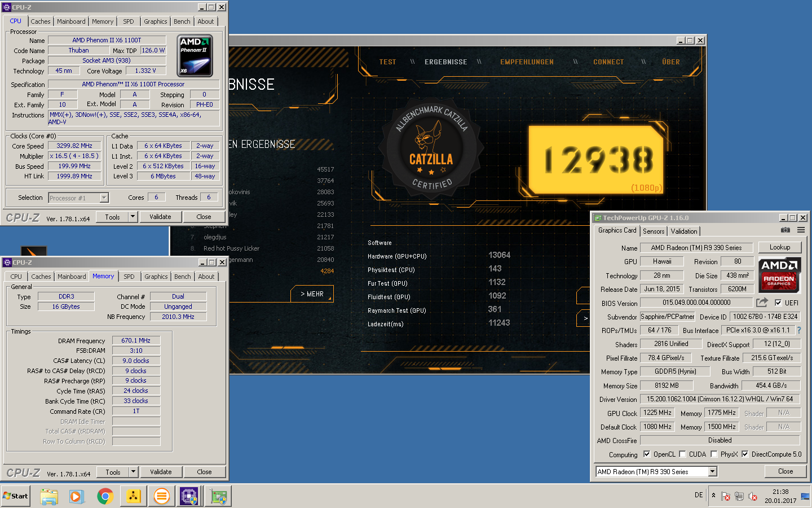Click the Core Speed value 3299.82 MHz
Image resolution: width=812 pixels, height=508 pixels.
click(x=74, y=146)
